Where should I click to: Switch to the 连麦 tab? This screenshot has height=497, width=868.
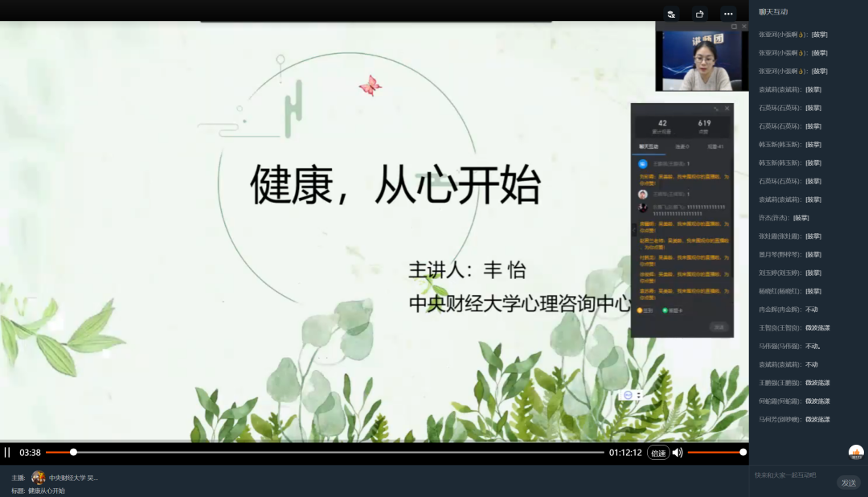(x=682, y=147)
